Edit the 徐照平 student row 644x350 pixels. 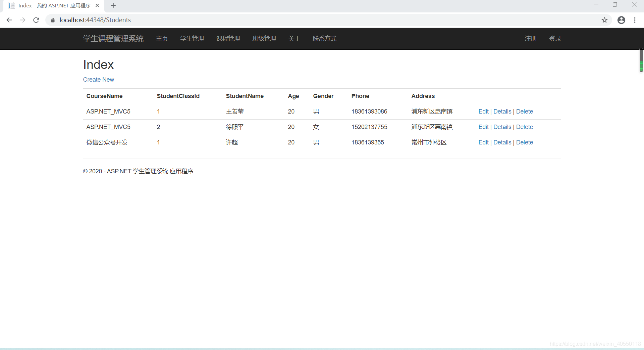coord(483,127)
